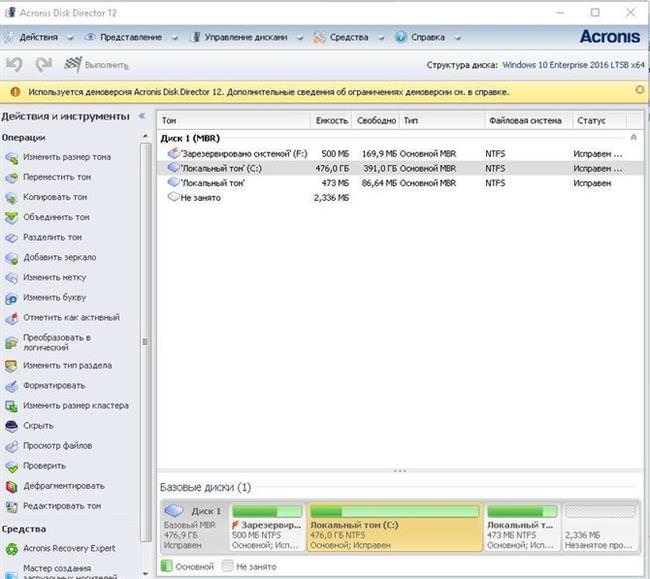The width and height of the screenshot is (650, 579).
Task: Click the Defragment icon (Дефрагментировать)
Action: pos(12,486)
